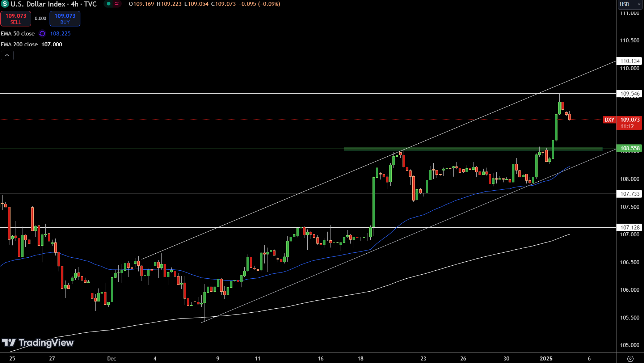The image size is (644, 363).
Task: Click the 110.500 price scale label
Action: point(630,41)
